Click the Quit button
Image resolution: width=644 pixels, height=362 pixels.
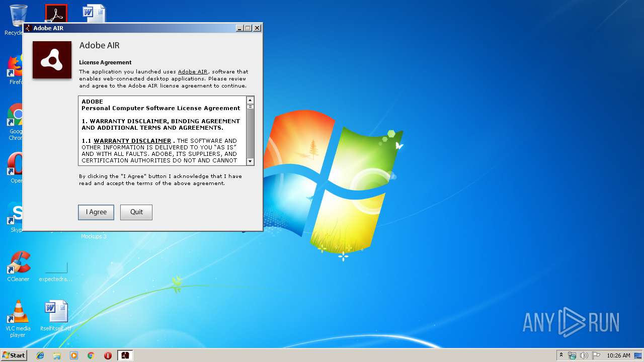(x=136, y=212)
